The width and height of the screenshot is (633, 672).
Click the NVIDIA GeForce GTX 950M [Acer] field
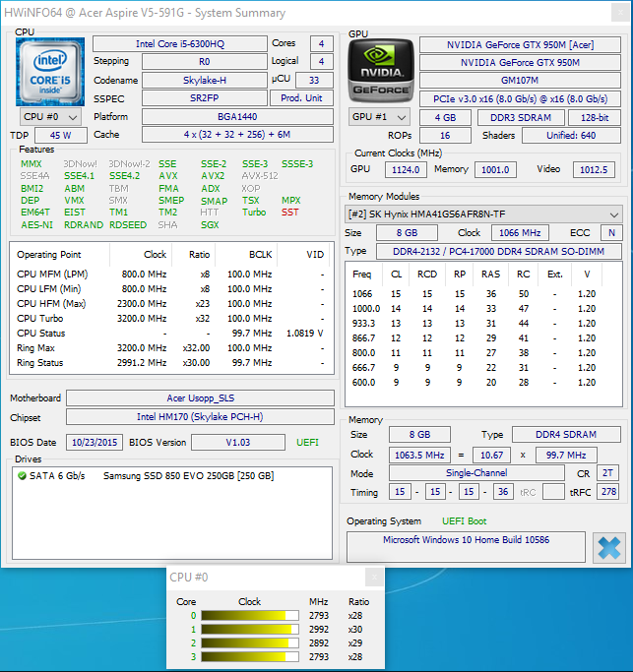(x=520, y=44)
